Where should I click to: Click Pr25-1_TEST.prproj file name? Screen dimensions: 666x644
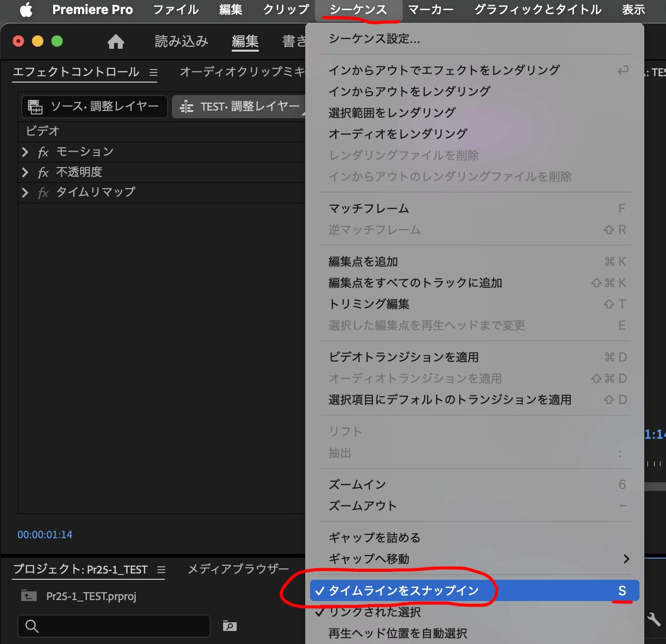[x=91, y=596]
